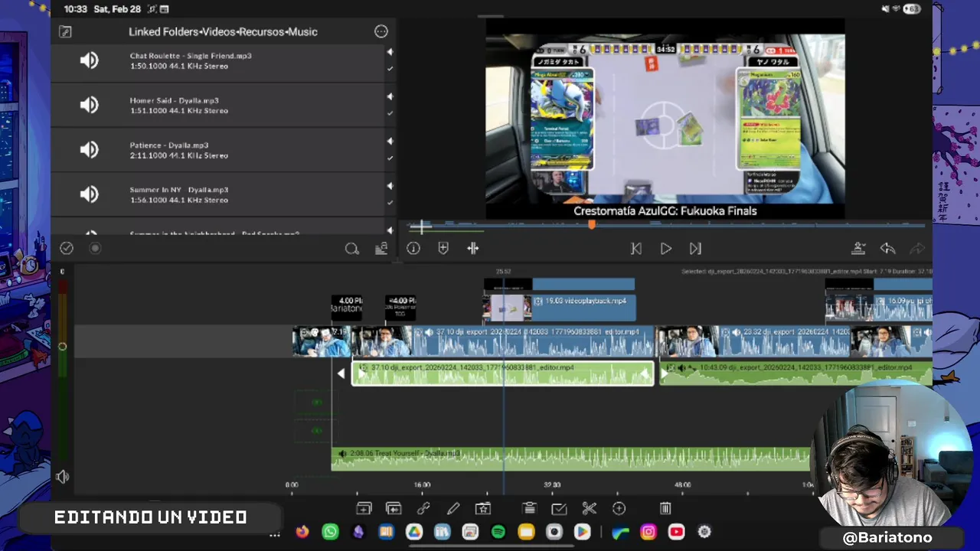The width and height of the screenshot is (980, 551).
Task: Select the 23.02 dji_export video clip
Action: point(753,341)
